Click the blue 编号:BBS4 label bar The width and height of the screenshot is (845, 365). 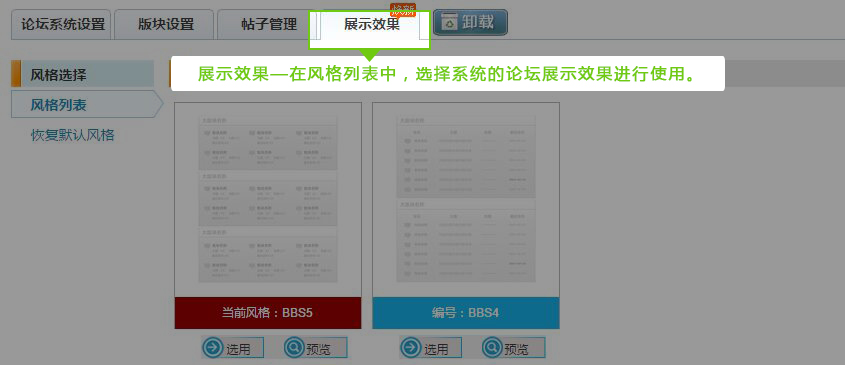[466, 313]
